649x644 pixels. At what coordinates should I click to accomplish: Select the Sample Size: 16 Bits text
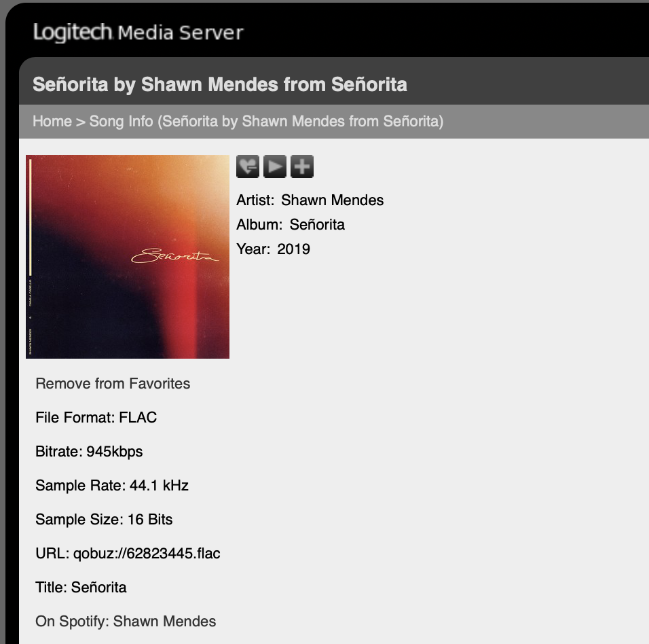[104, 519]
